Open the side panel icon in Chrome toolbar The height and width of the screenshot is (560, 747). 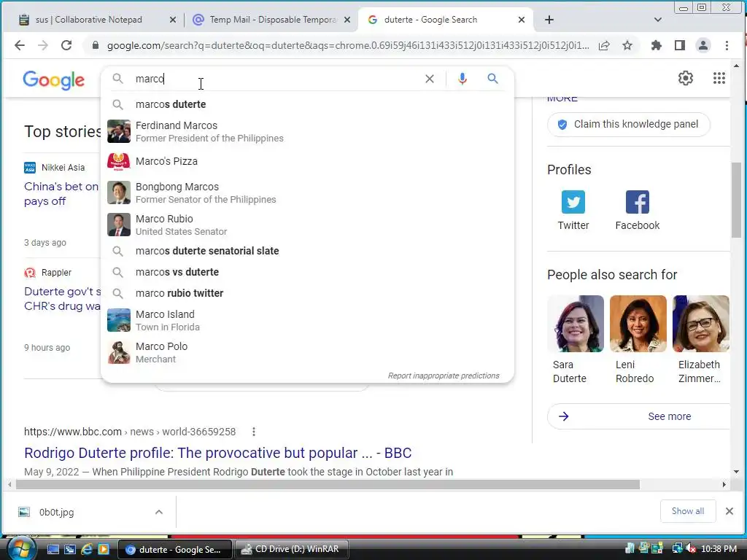tap(680, 45)
